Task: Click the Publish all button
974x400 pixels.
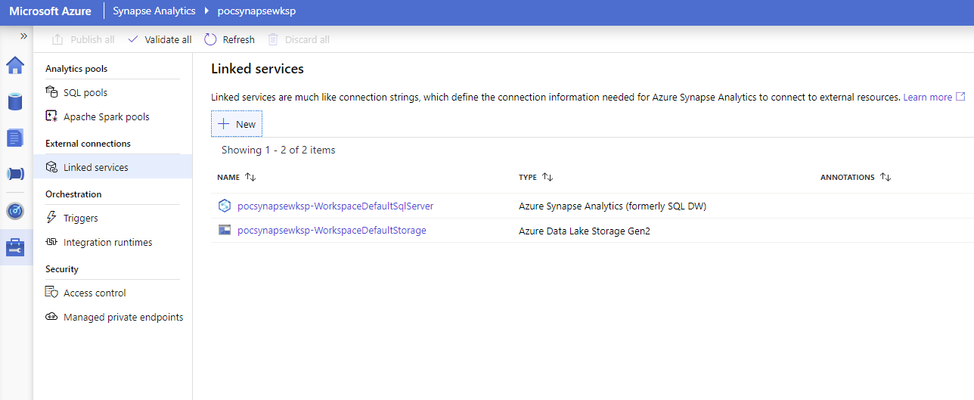Action: pos(84,40)
